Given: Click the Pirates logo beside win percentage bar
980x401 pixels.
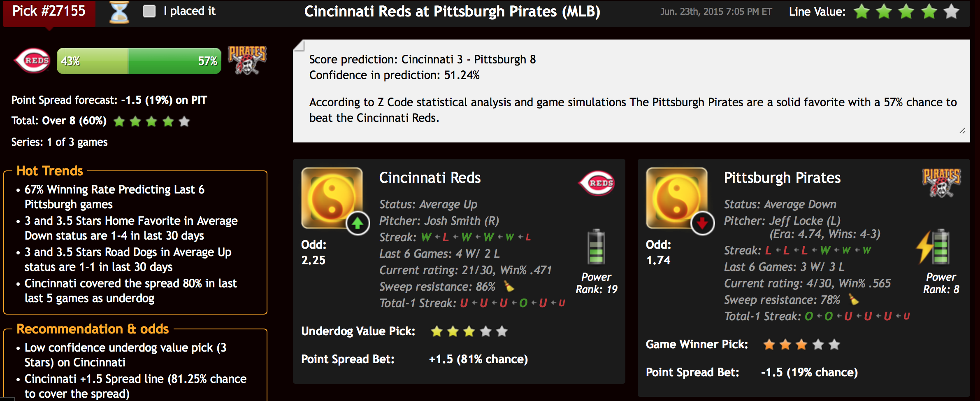Looking at the screenshot, I should [247, 60].
